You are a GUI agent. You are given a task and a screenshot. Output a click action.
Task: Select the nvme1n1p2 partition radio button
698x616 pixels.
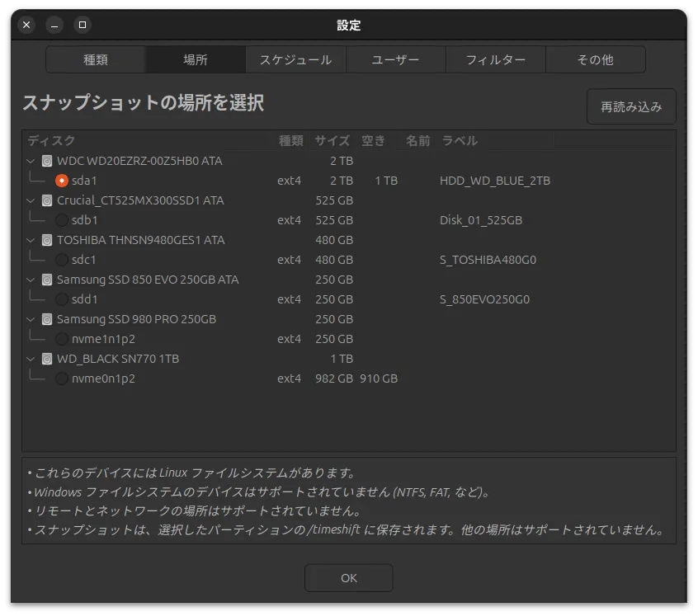(x=61, y=339)
